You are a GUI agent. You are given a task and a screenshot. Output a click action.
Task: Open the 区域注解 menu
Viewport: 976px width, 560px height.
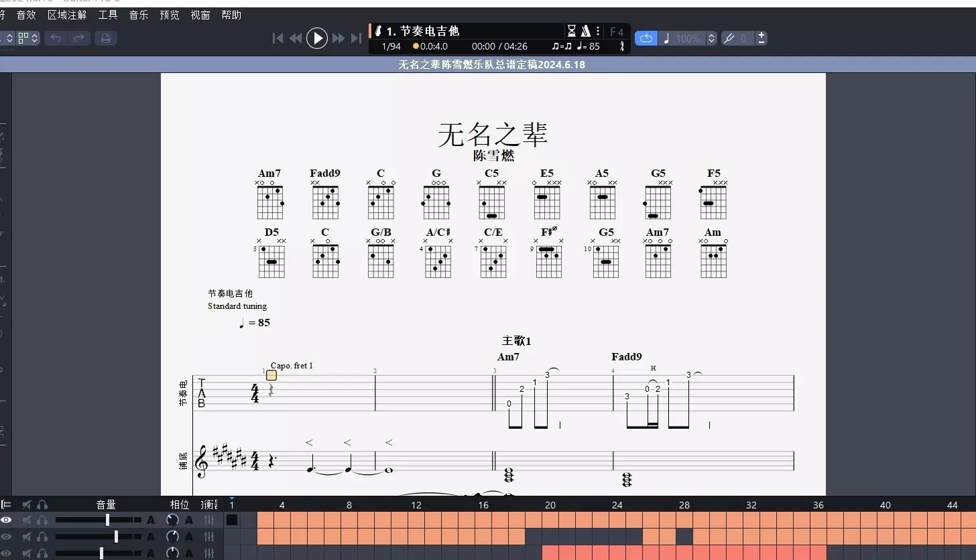pos(67,15)
